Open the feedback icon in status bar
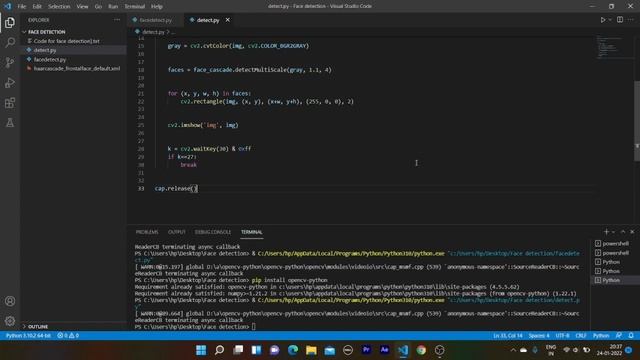 pyautogui.click(x=619, y=336)
